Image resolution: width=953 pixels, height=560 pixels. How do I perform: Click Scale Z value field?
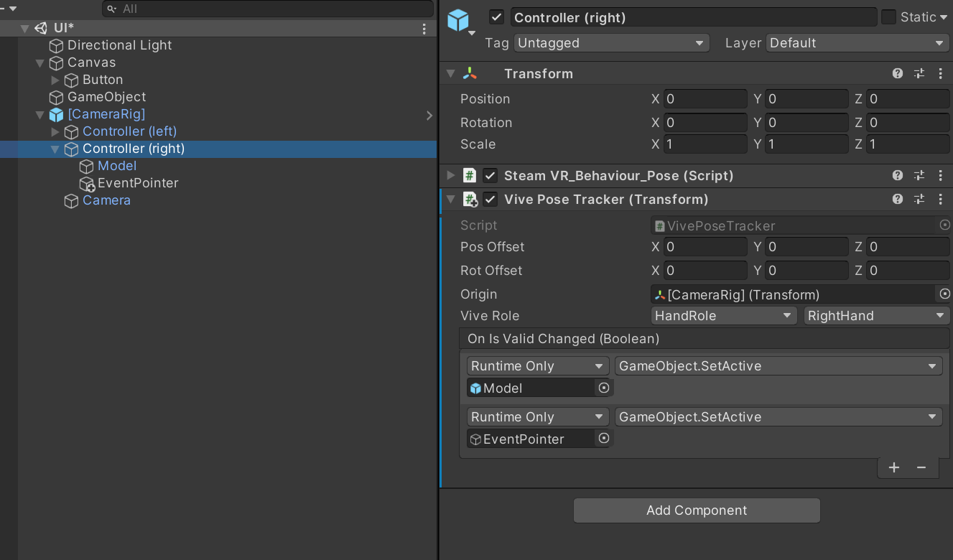click(908, 144)
